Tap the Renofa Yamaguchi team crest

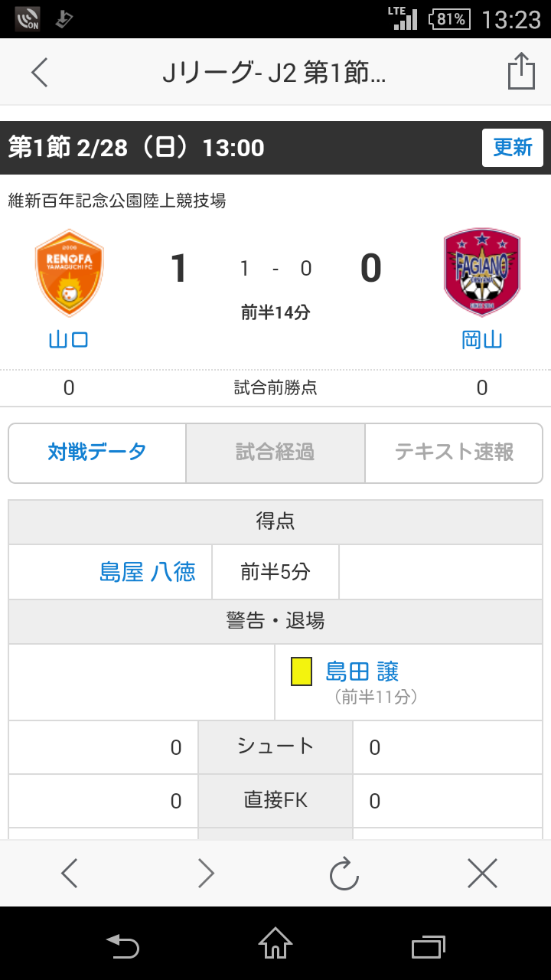pyautogui.click(x=70, y=273)
